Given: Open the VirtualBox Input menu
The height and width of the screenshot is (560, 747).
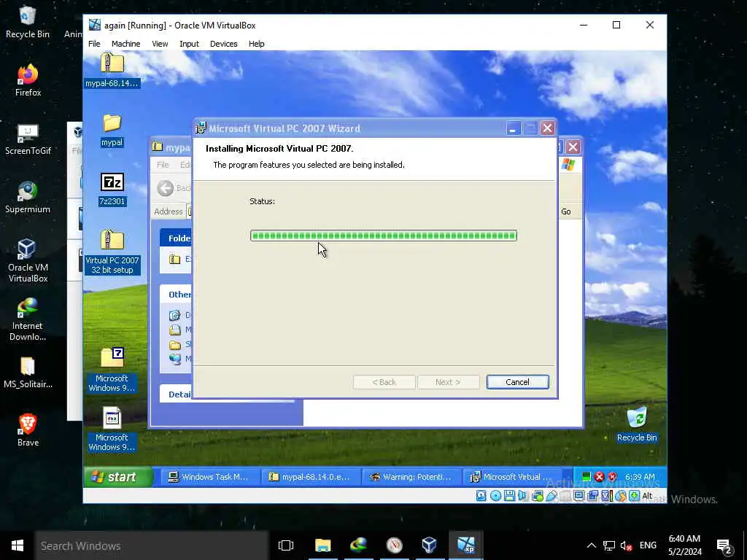Looking at the screenshot, I should (189, 44).
